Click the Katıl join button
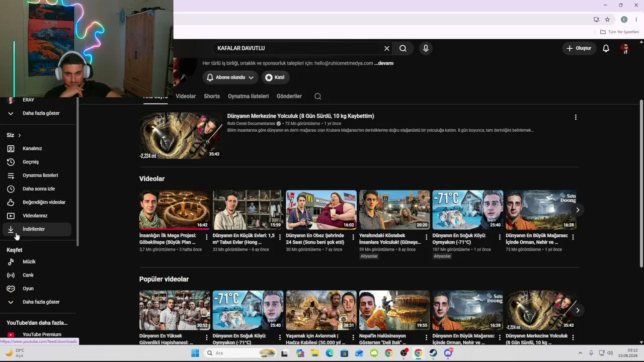Viewport: 644px width, 362px height. (275, 77)
